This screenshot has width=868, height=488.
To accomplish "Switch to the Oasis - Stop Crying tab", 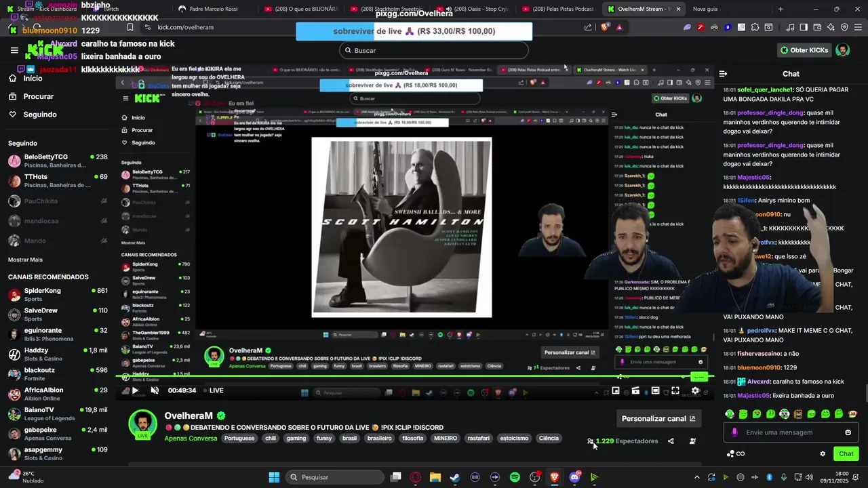I will point(473,9).
